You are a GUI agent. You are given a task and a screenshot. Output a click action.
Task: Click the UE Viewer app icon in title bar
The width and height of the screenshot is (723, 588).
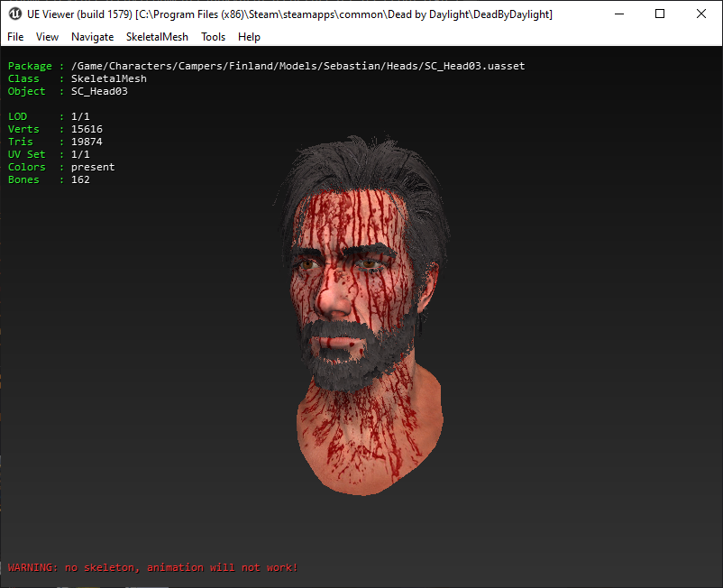click(14, 14)
